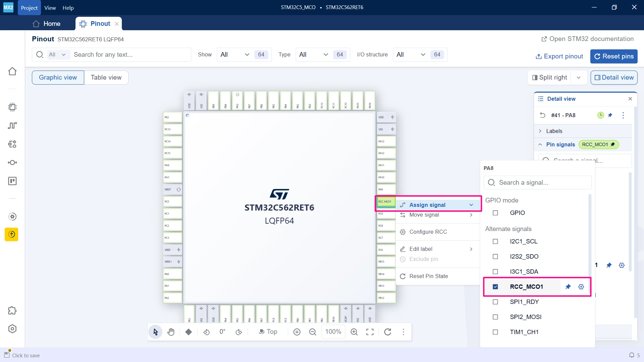Open the chip pinout icon in sidebar
This screenshot has width=644, height=362.
(12, 107)
